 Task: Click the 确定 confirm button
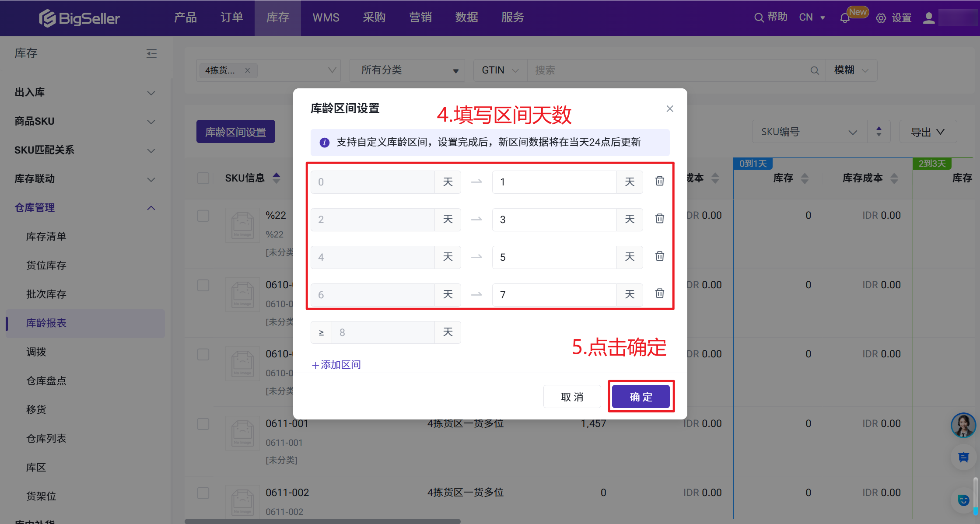tap(640, 397)
